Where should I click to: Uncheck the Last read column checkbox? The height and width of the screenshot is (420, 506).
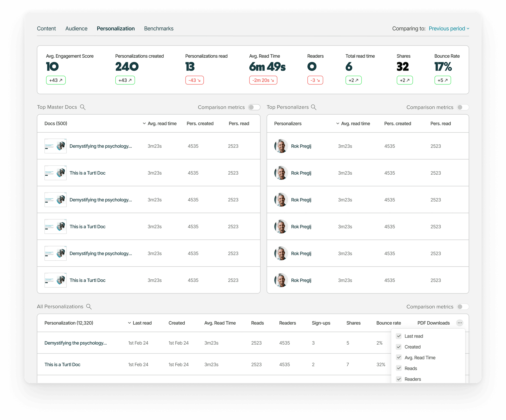point(399,336)
